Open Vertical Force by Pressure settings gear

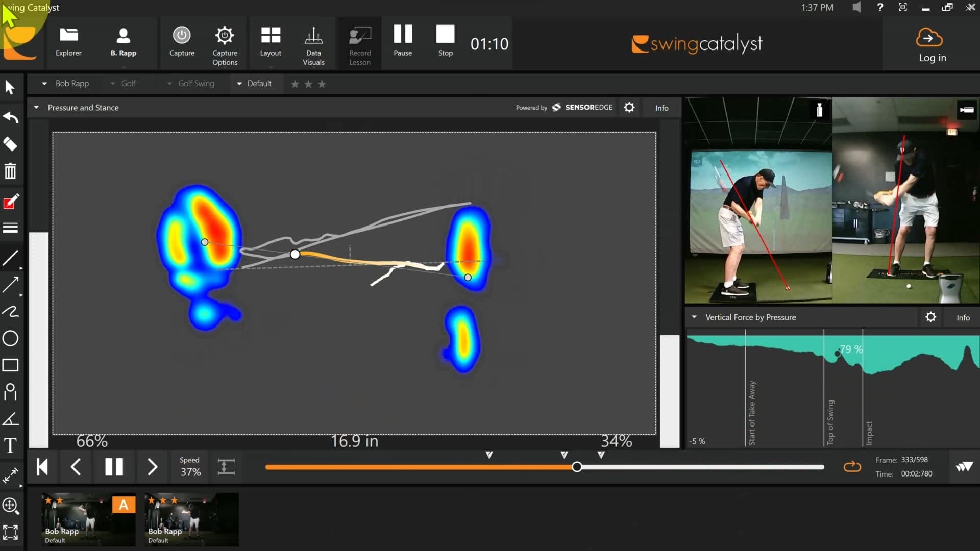[x=930, y=316]
